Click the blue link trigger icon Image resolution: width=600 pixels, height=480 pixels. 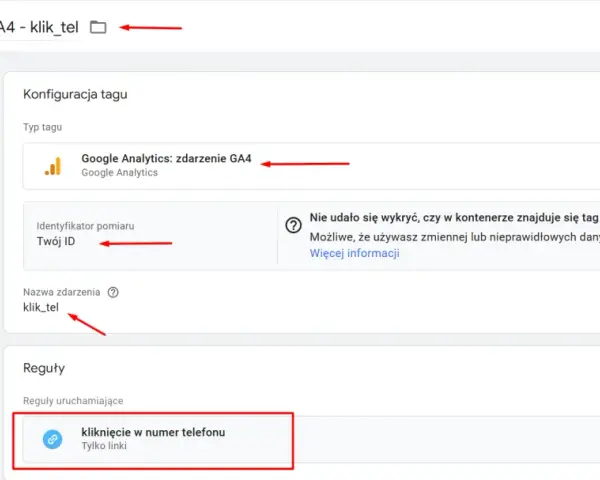coord(52,439)
